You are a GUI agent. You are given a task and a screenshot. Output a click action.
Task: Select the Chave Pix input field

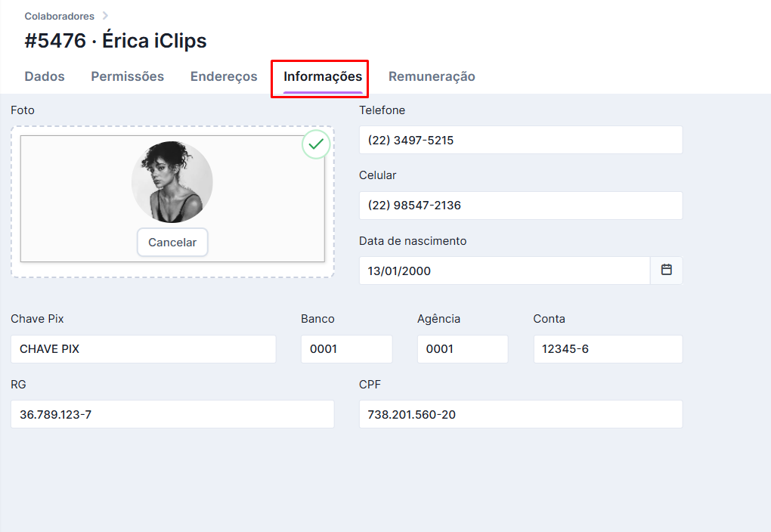pos(143,349)
